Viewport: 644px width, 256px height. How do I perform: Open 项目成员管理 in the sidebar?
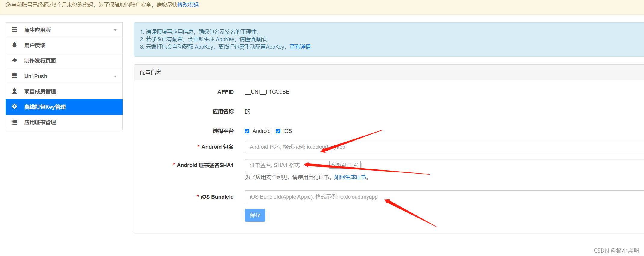pyautogui.click(x=64, y=92)
